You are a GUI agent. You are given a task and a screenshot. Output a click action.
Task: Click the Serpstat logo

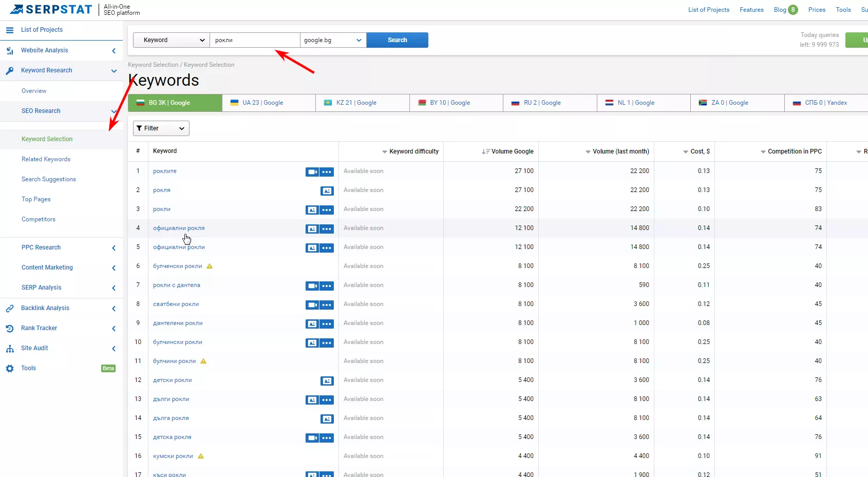tap(50, 9)
